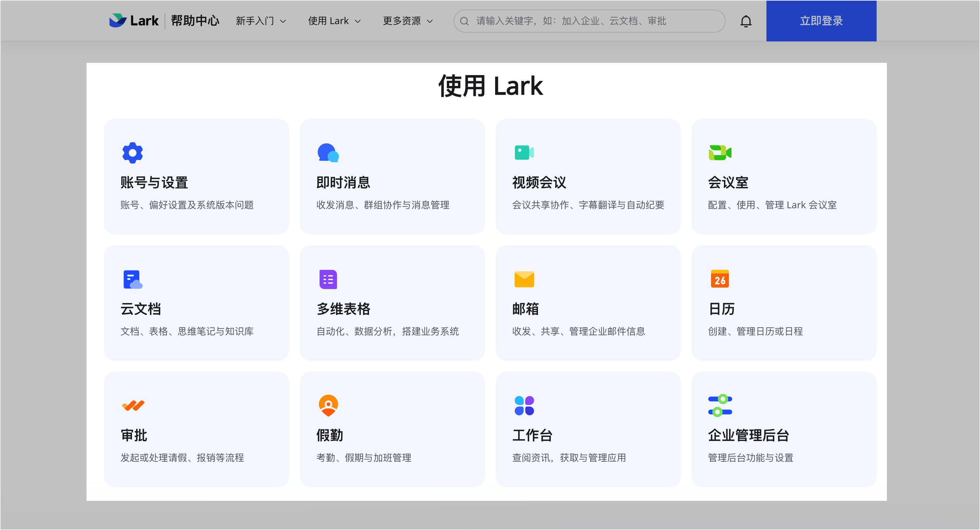The image size is (980, 530).
Task: Click the blue document icon for 云文档
Action: pos(133,280)
